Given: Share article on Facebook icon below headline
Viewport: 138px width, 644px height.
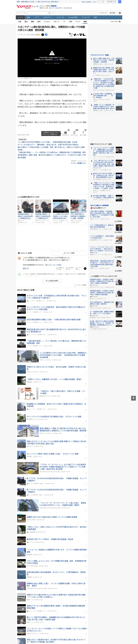Looking at the screenshot, I should 46,35.
